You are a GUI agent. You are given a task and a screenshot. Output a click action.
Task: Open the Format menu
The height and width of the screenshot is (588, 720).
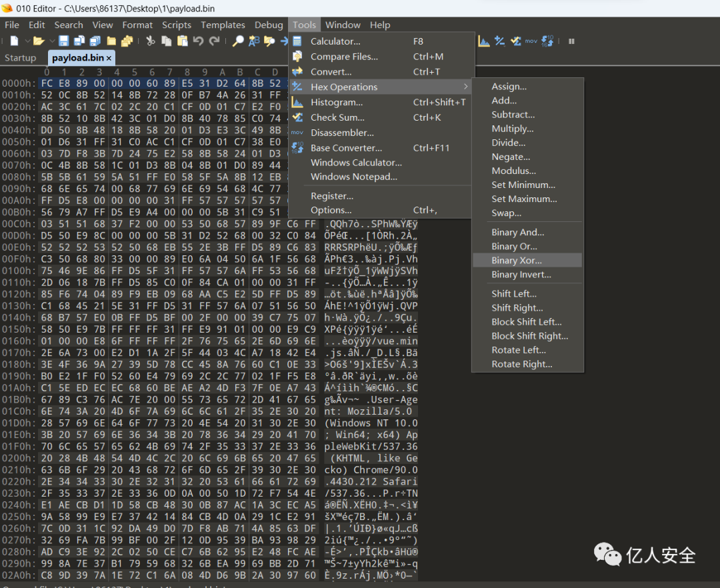click(x=137, y=25)
